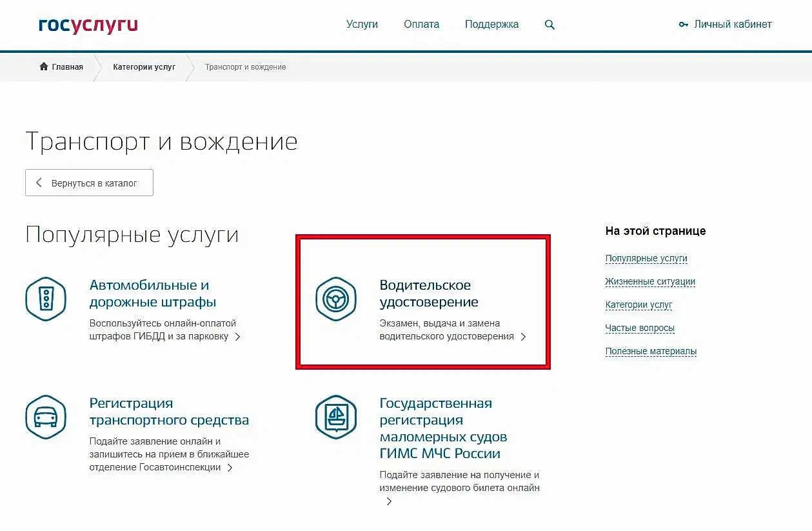Click the car registration icon
This screenshot has width=812, height=531.
45,417
